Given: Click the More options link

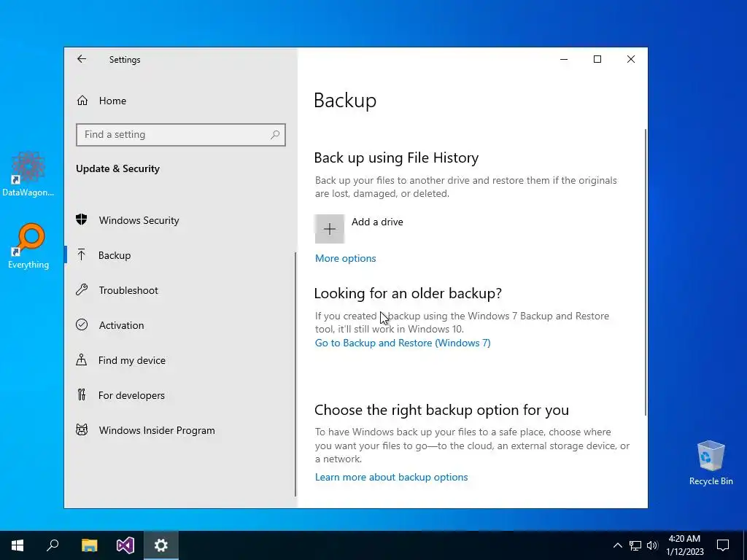Looking at the screenshot, I should point(345,258).
